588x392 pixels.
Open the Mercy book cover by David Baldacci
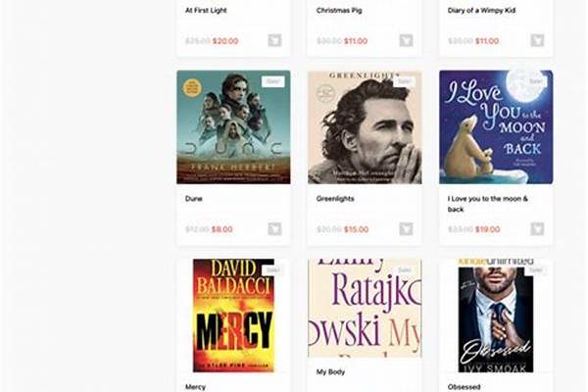tap(233, 316)
